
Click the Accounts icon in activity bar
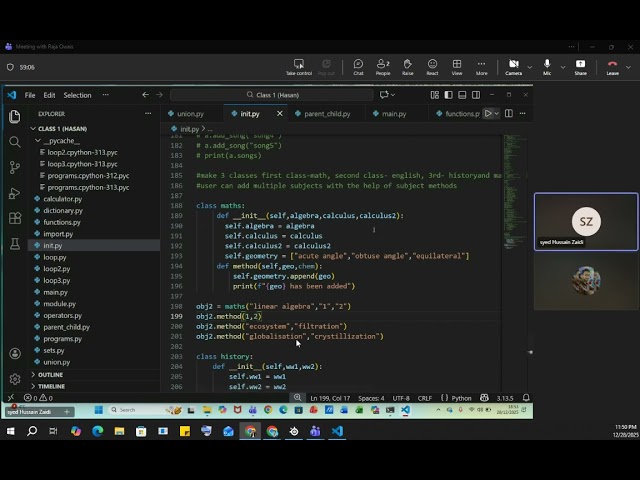click(x=14, y=353)
